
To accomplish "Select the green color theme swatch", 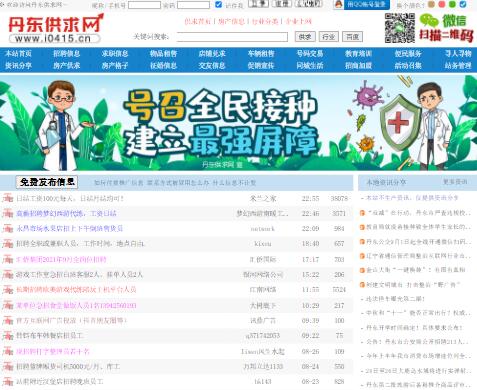I will tap(452, 4).
